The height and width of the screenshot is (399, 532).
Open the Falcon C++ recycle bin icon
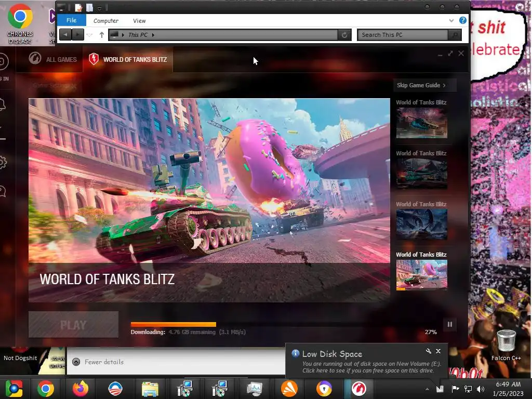click(506, 345)
